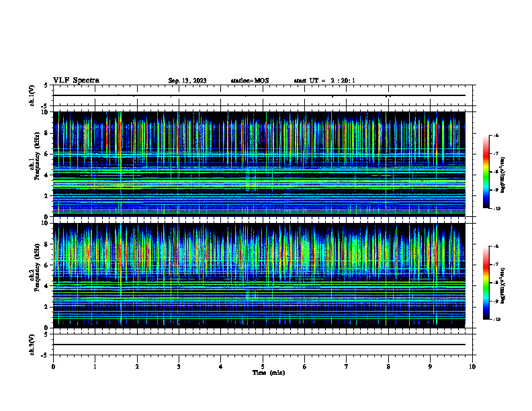This screenshot has width=532, height=411.
Task: Click inside the ch.1 spectrogram panel
Action: tap(259, 164)
